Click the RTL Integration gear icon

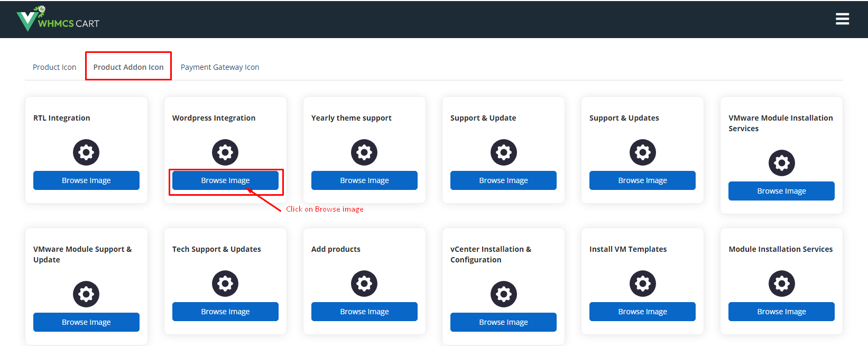[86, 152]
